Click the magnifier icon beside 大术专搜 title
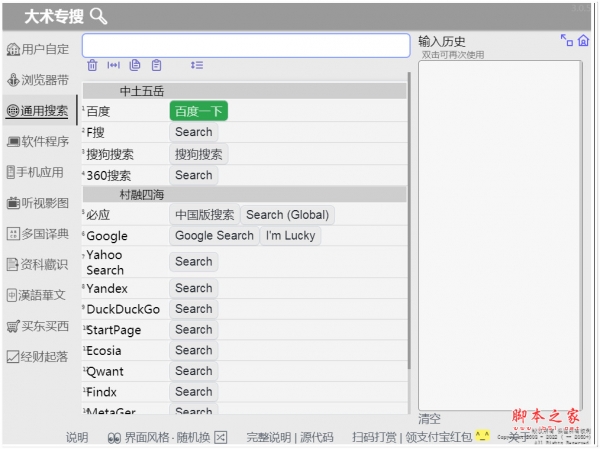Viewport: 600px width, 449px height. 98,16
